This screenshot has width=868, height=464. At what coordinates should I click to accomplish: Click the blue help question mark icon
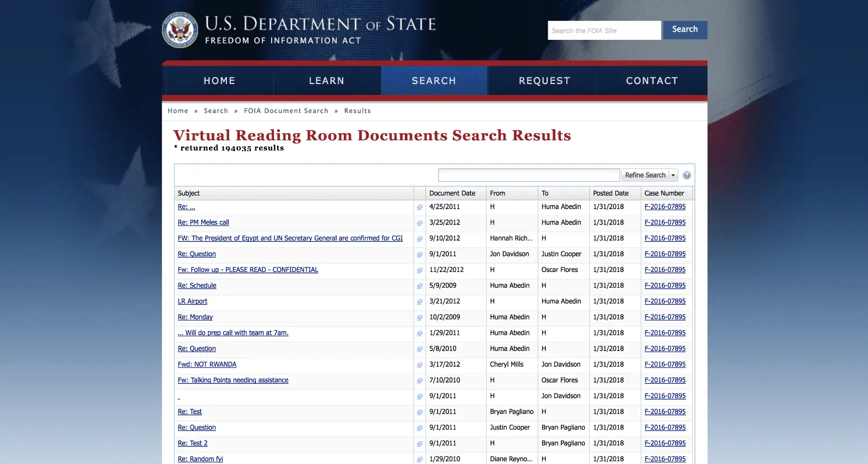click(x=686, y=175)
